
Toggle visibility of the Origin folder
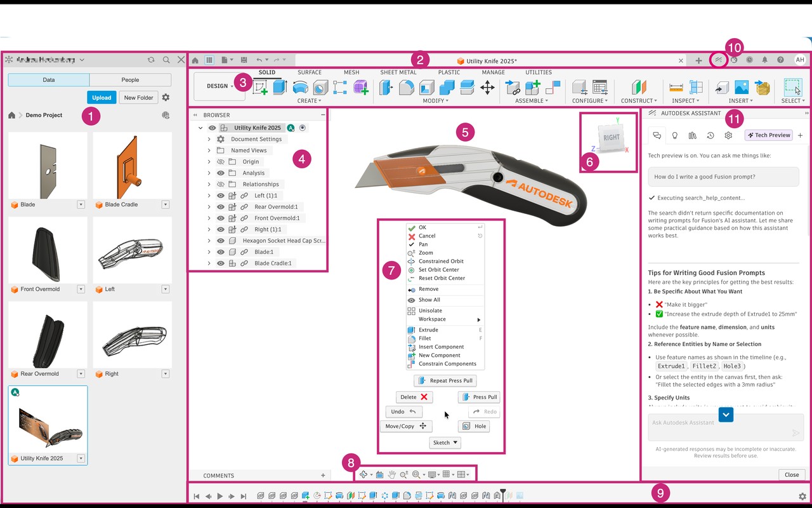tap(221, 162)
